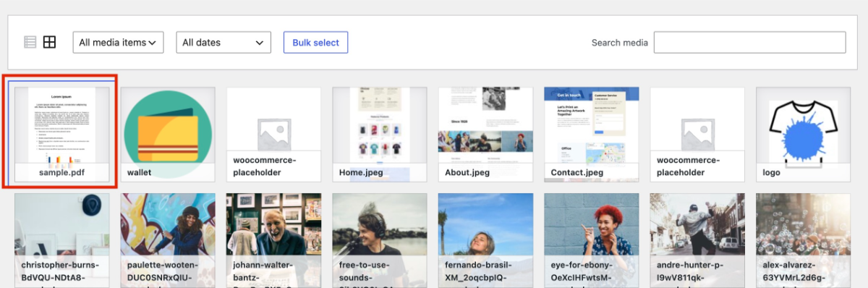Viewport: 868px width, 288px height.
Task: Open the johann-walter-bantz photo thumbnail
Action: (273, 240)
